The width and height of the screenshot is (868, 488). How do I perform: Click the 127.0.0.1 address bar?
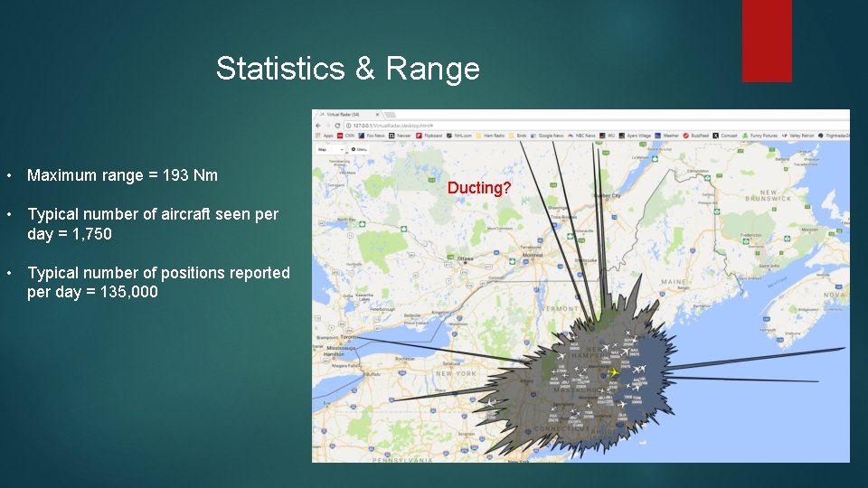pos(595,126)
